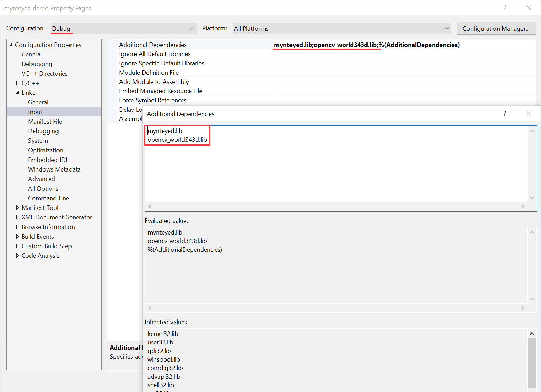Expand the Manifest Tool node

(x=17, y=208)
